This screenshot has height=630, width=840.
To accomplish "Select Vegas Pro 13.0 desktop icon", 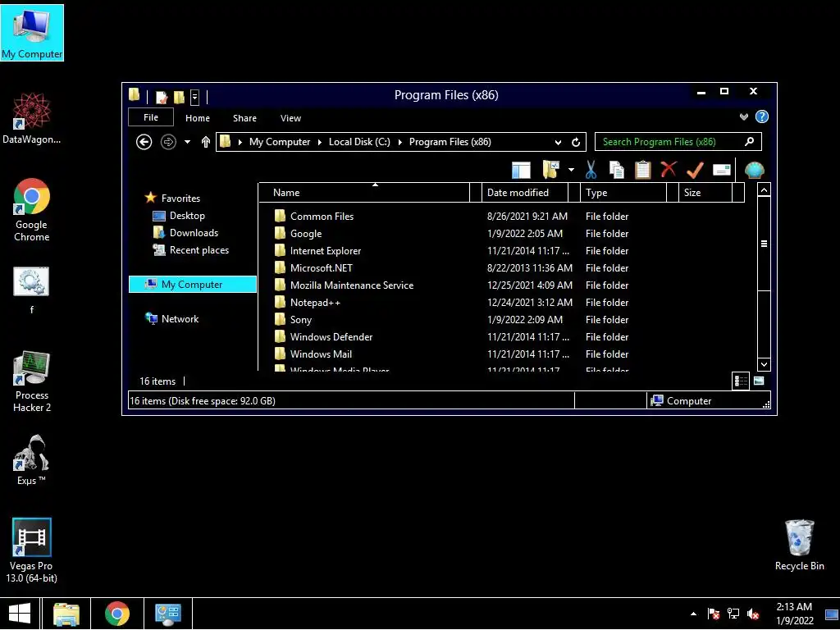I will [32, 550].
